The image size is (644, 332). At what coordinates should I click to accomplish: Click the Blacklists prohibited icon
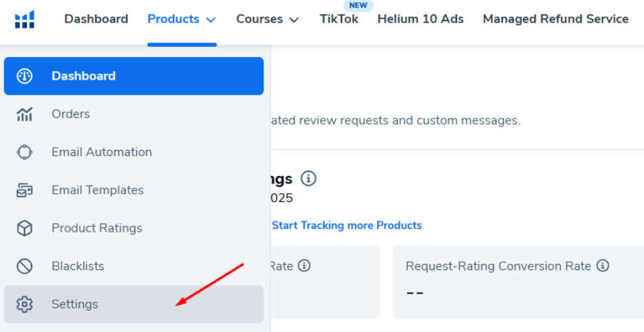25,266
